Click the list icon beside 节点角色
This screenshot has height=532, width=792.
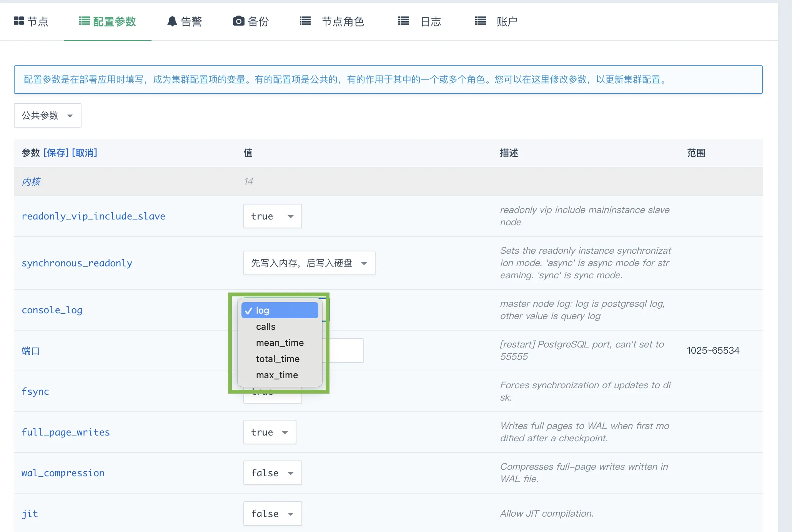pos(305,21)
